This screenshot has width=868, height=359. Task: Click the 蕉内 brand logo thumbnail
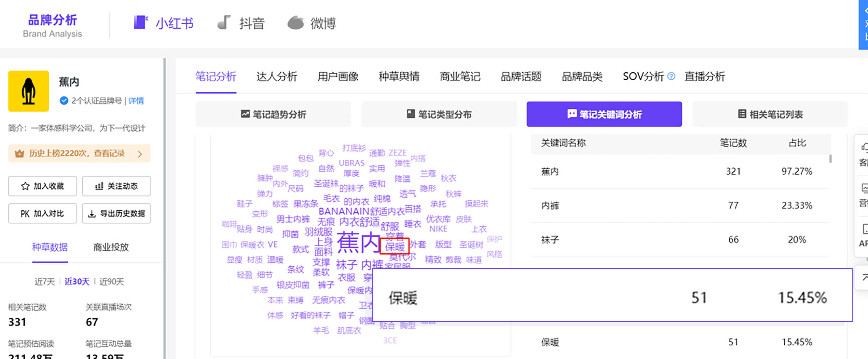tap(29, 91)
